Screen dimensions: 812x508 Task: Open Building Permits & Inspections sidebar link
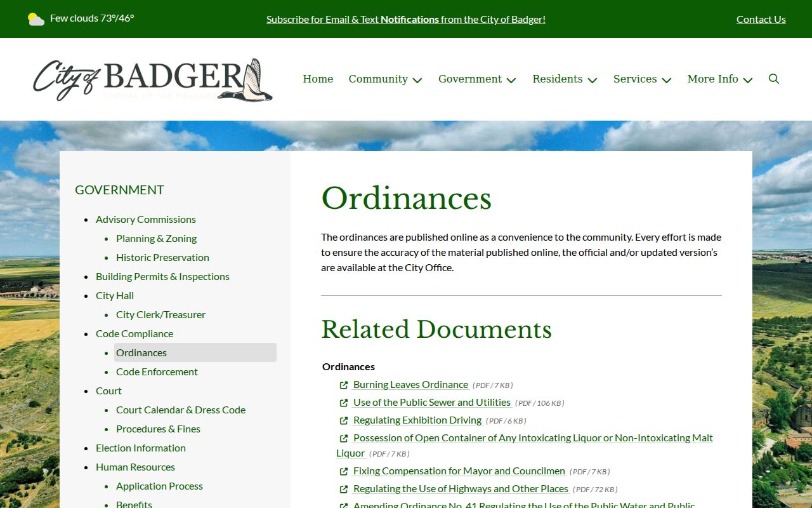[x=162, y=276]
